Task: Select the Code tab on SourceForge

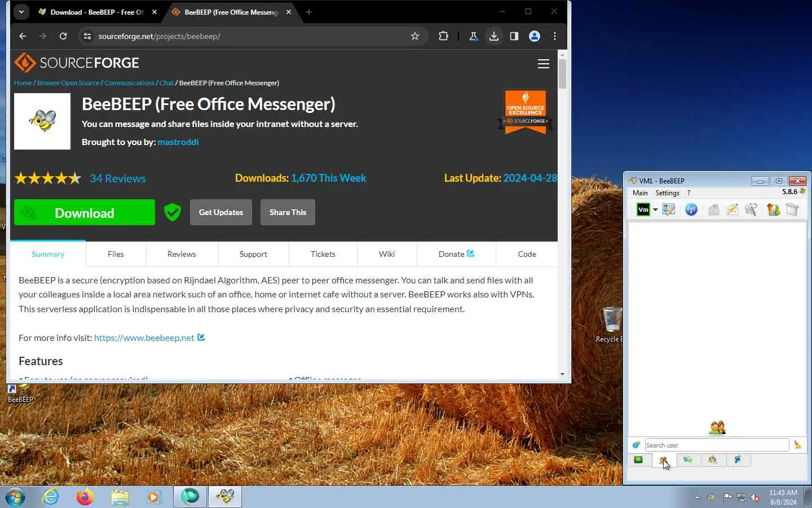Action: [x=527, y=254]
